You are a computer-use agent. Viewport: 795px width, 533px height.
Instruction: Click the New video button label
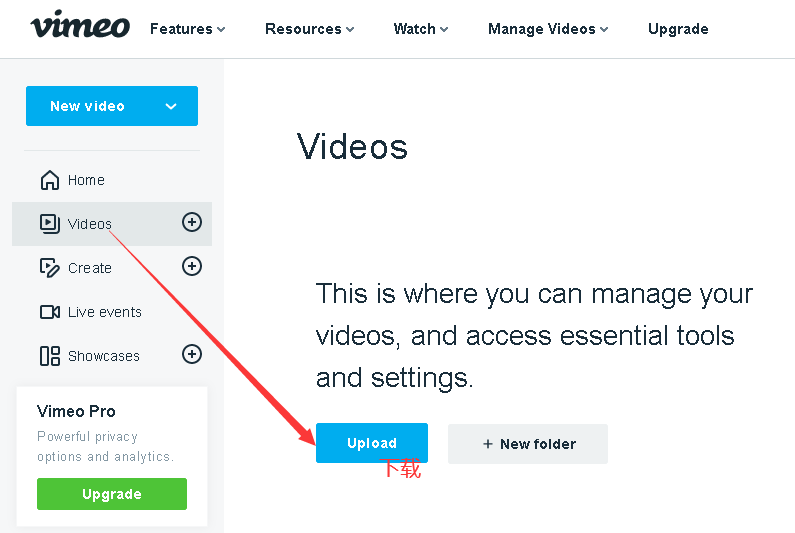pos(87,106)
